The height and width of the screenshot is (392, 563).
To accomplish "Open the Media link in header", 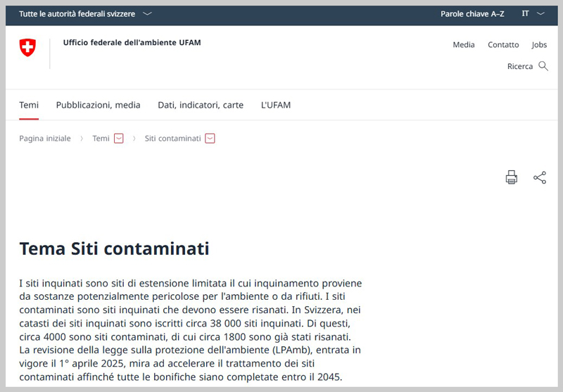I will pyautogui.click(x=463, y=45).
